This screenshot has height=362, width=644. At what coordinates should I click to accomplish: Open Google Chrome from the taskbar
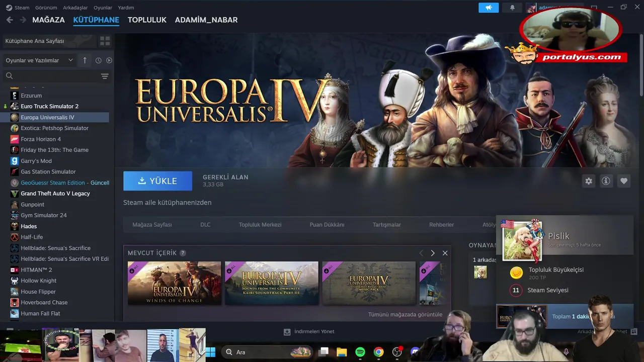[x=378, y=352]
